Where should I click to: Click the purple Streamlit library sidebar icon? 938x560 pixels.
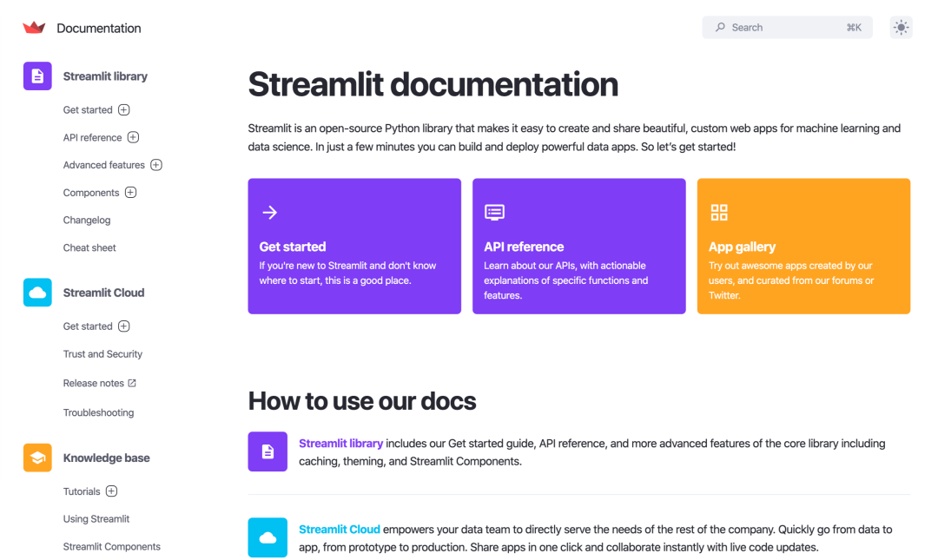click(x=37, y=76)
